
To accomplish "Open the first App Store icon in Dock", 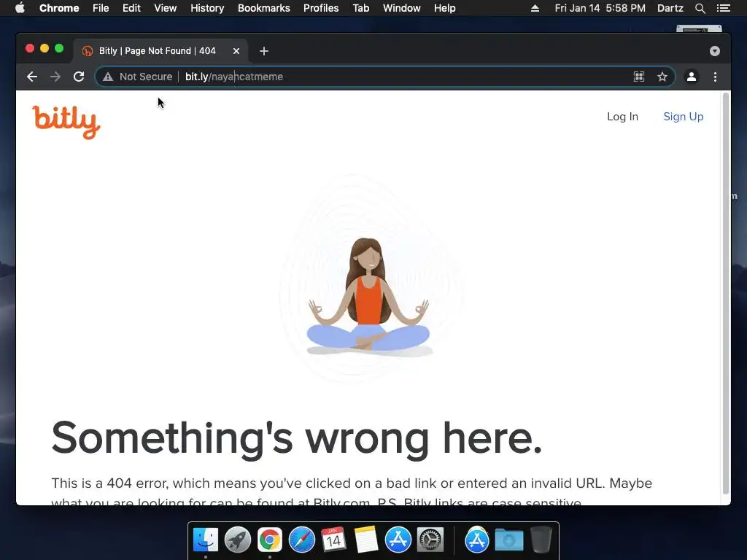I will point(398,540).
